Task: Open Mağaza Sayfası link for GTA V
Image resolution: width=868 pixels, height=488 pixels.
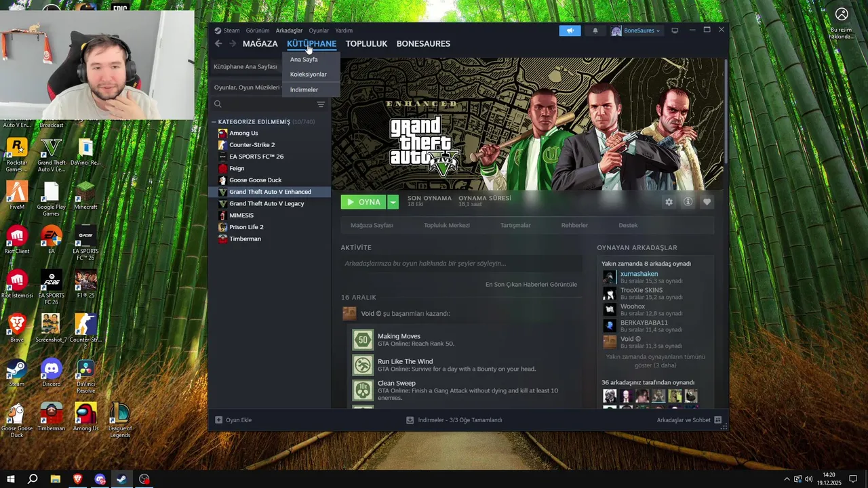Action: click(x=372, y=225)
